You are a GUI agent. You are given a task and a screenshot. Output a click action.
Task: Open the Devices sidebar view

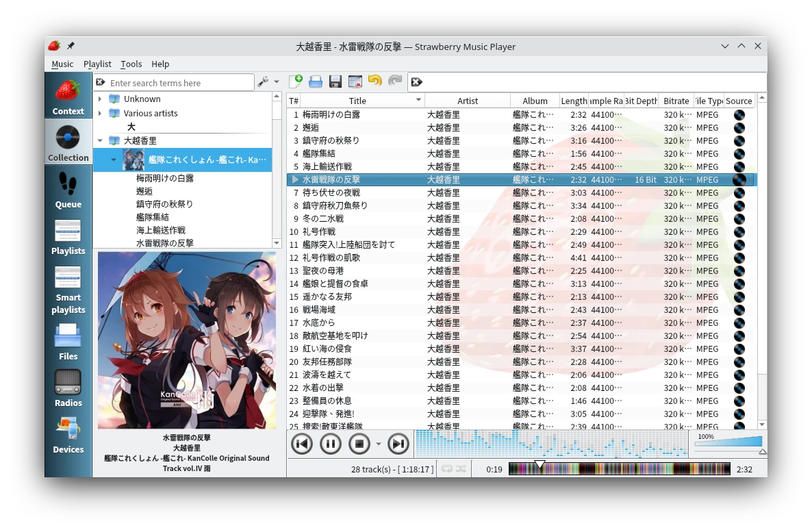point(68,434)
